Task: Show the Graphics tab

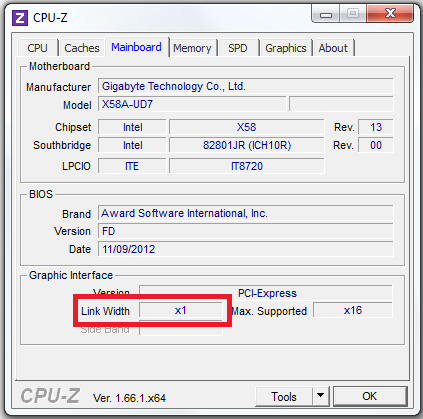Action: (x=286, y=48)
